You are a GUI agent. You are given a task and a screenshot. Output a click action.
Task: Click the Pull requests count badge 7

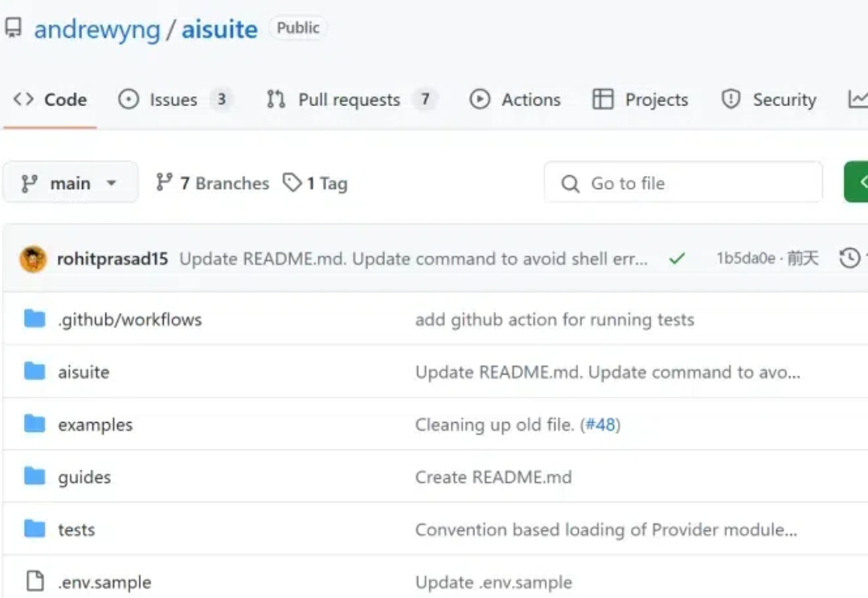coord(425,100)
